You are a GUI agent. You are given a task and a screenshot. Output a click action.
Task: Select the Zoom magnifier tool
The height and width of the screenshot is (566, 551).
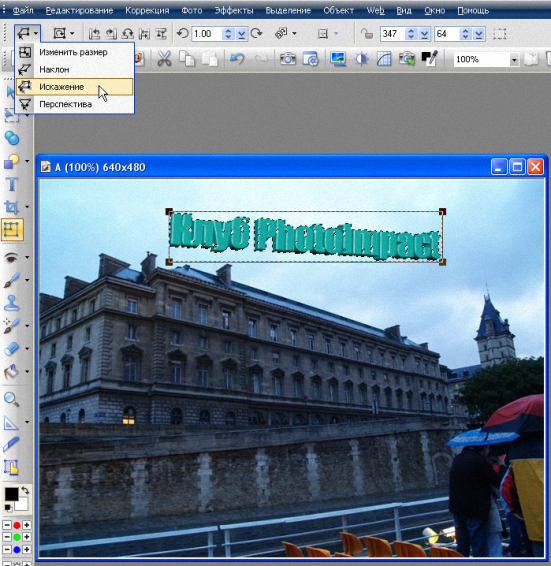(11, 399)
